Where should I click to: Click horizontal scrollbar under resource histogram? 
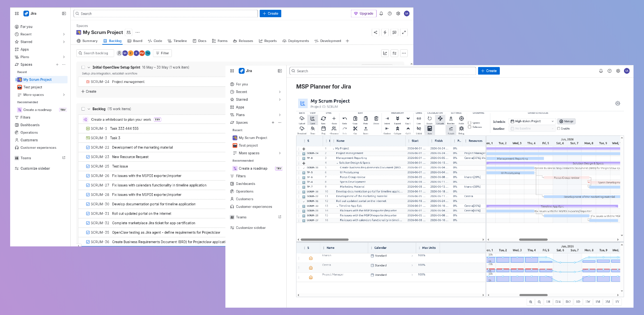pos(533,295)
